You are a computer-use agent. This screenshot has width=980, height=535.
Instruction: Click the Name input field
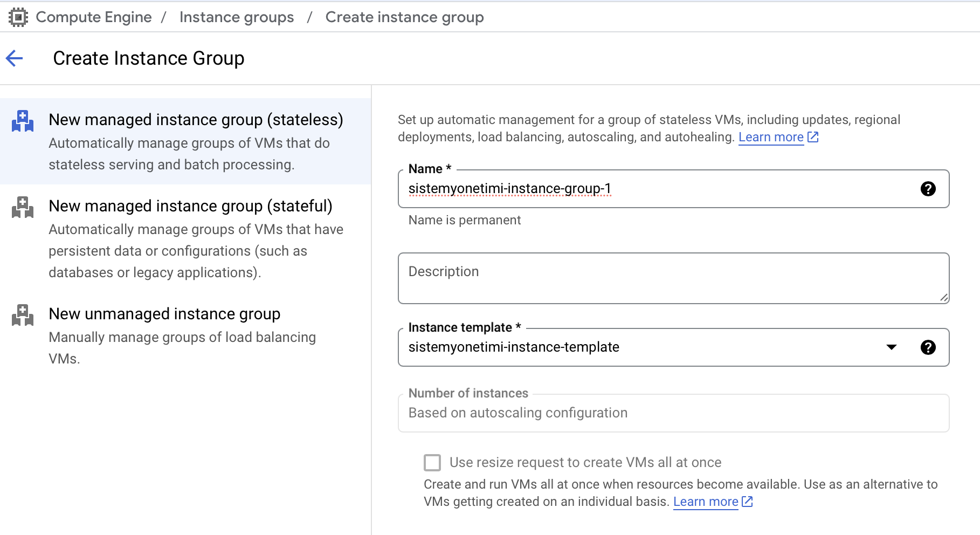tap(673, 189)
